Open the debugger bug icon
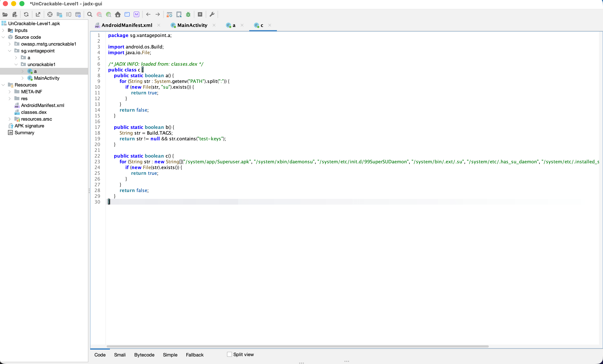This screenshot has width=603, height=364. coord(188,14)
